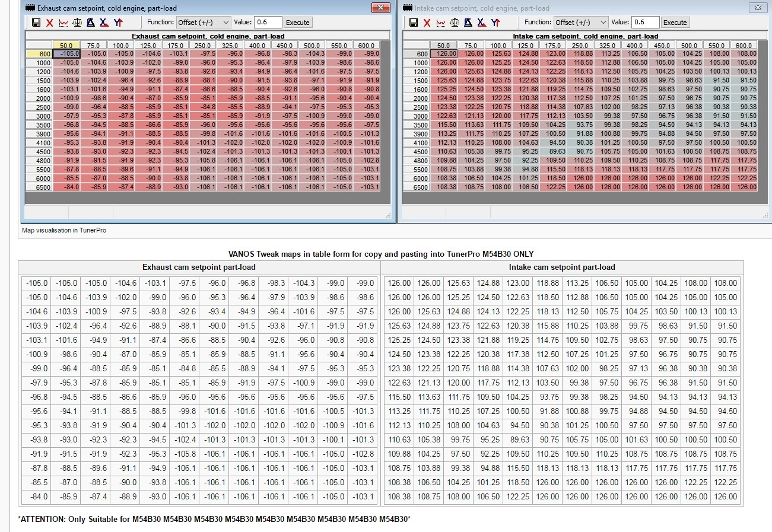
Task: Click the ATTENTION M54B30 warning line
Action: point(214,520)
